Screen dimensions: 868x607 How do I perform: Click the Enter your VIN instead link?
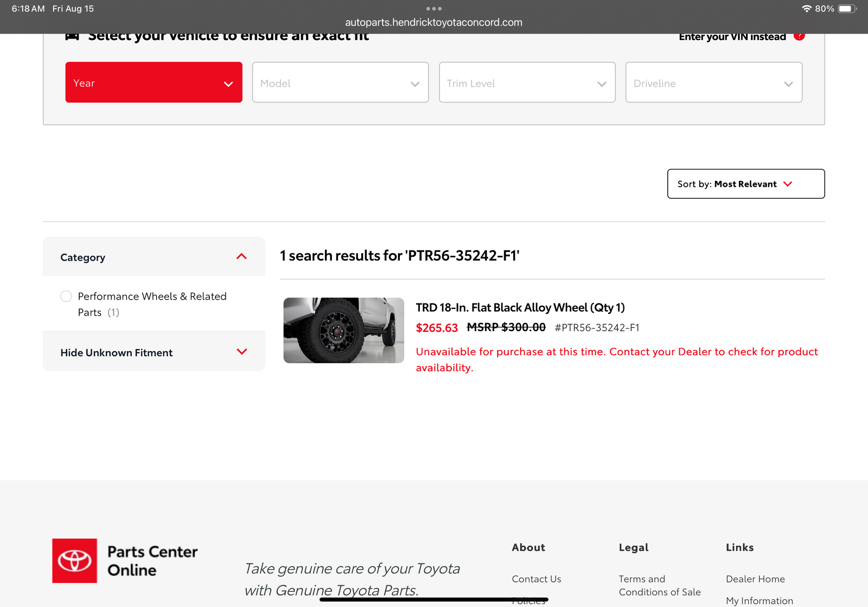(x=732, y=37)
